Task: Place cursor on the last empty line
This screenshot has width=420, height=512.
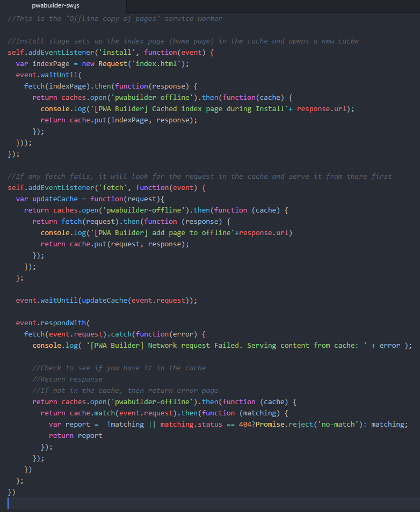Action: pyautogui.click(x=209, y=503)
